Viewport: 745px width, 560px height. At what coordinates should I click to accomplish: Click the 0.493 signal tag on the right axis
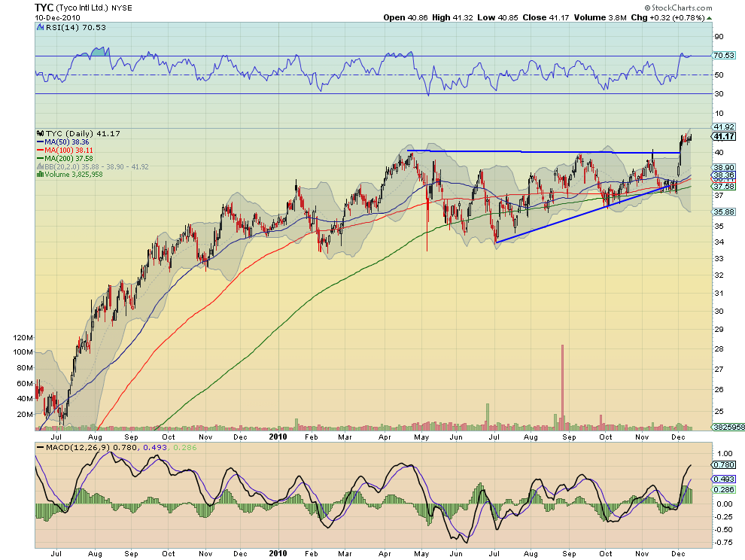click(x=724, y=479)
